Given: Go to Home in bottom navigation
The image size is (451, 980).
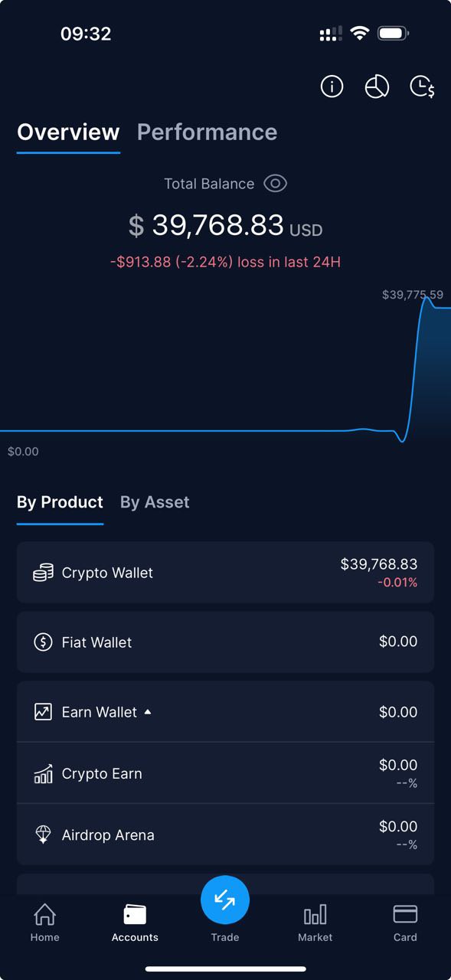Looking at the screenshot, I should point(44,922).
